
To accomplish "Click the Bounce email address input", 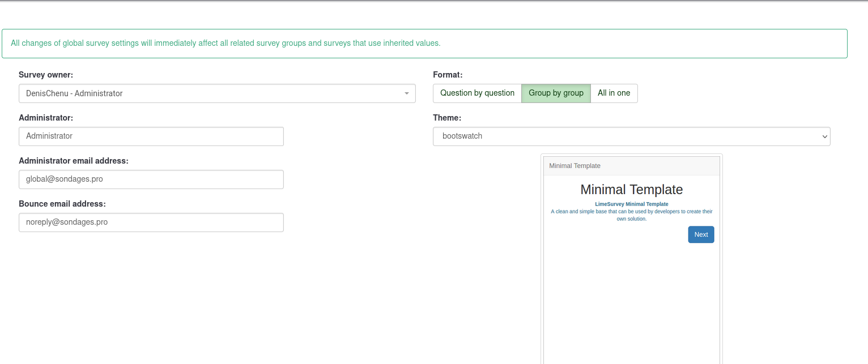I will click(x=151, y=222).
